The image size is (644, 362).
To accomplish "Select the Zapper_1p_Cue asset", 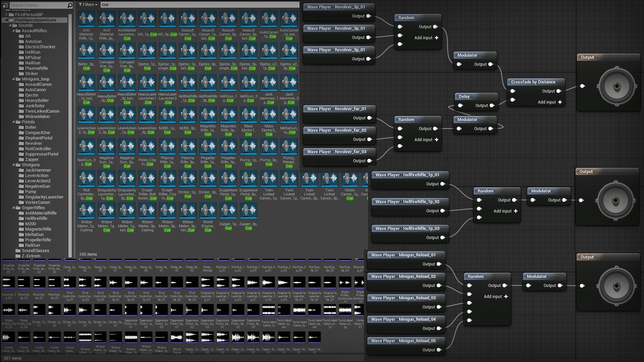I will (228, 217).
